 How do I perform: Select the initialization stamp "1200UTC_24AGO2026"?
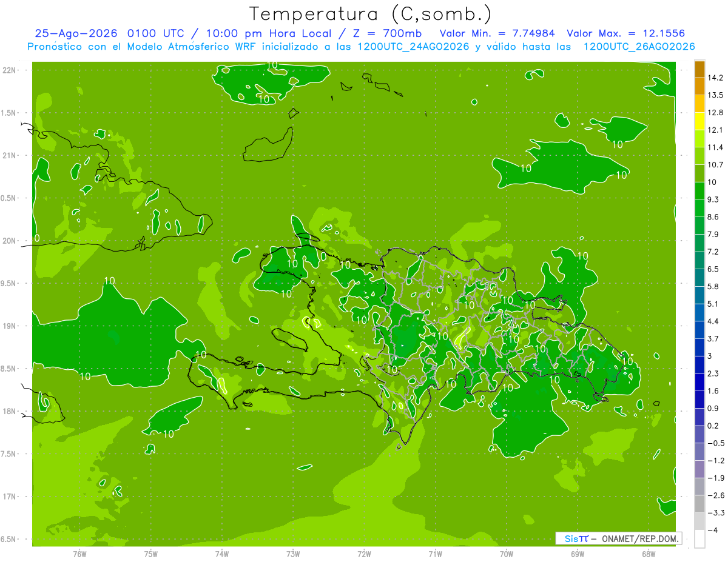tap(413, 47)
